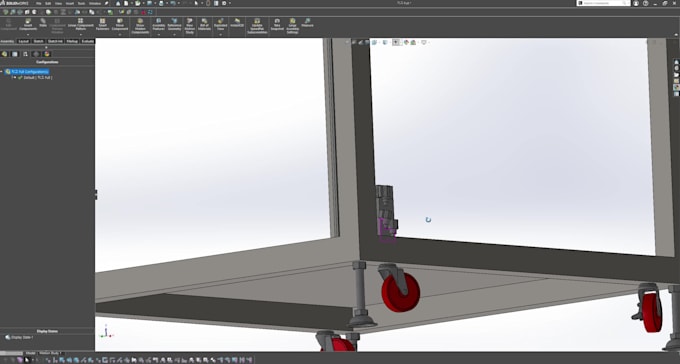Viewport: 680px width, 364px height.
Task: Click Insert Components in the Assembly ribbon
Action: click(28, 24)
